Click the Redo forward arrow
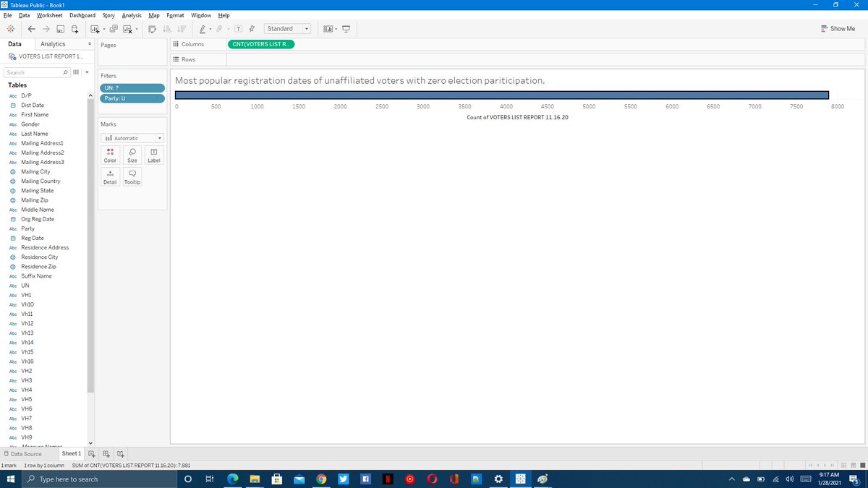 (47, 29)
